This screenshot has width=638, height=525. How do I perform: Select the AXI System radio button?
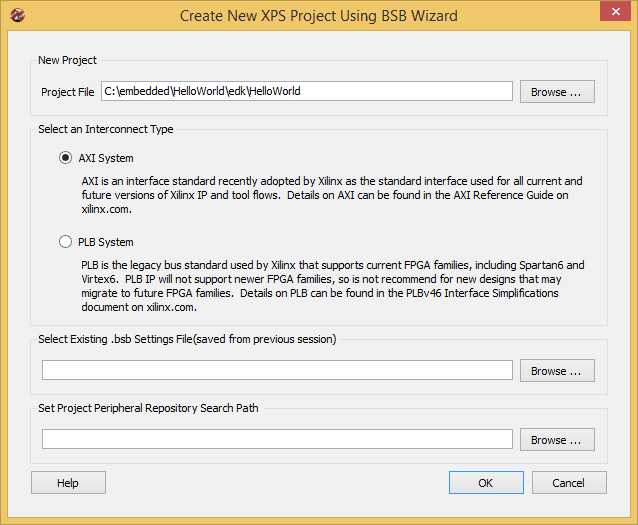tap(66, 158)
